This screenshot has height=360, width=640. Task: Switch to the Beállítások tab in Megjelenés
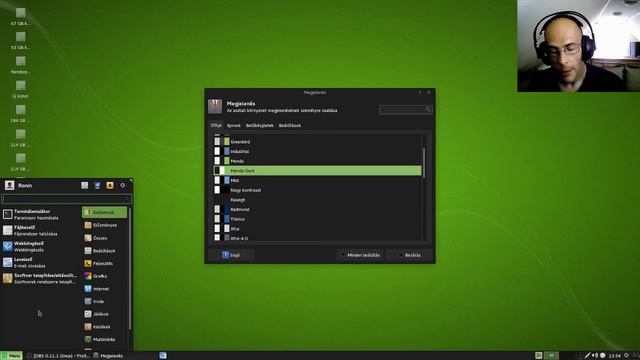290,125
